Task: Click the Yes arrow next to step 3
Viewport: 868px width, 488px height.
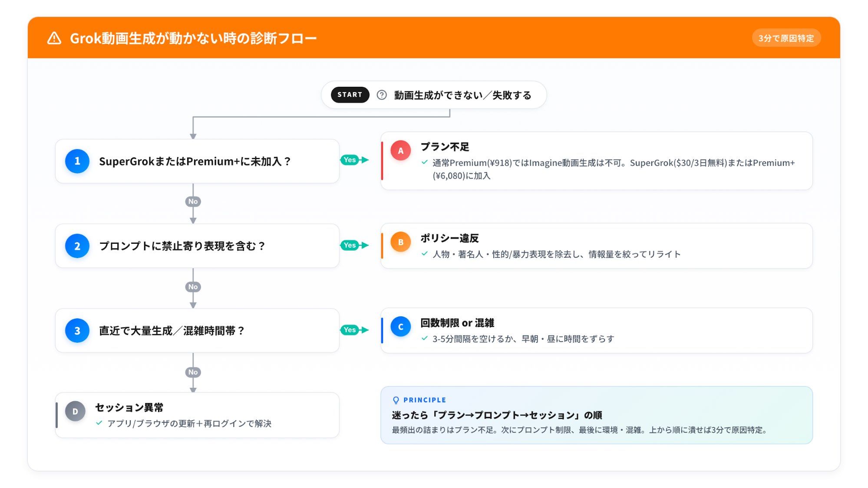Action: 354,330
